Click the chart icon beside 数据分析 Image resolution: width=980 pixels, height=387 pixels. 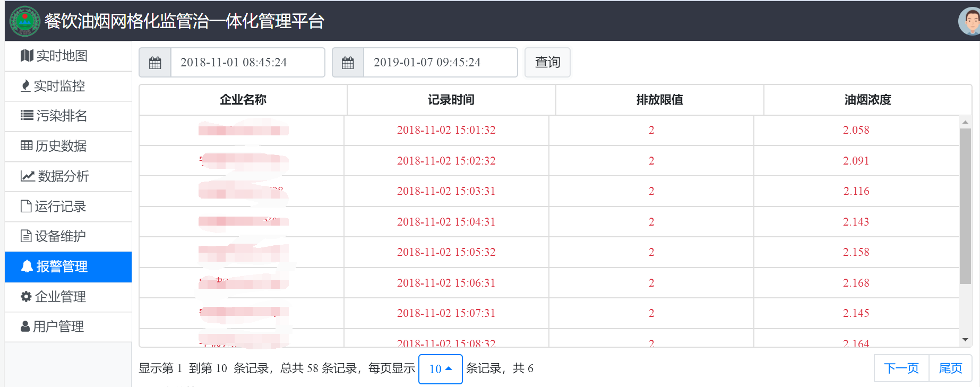click(x=28, y=176)
